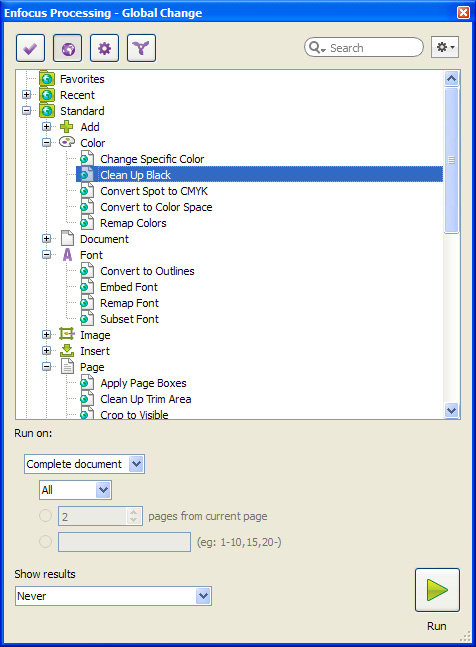Collapse the Page category node
Image resolution: width=476 pixels, height=647 pixels.
click(47, 367)
